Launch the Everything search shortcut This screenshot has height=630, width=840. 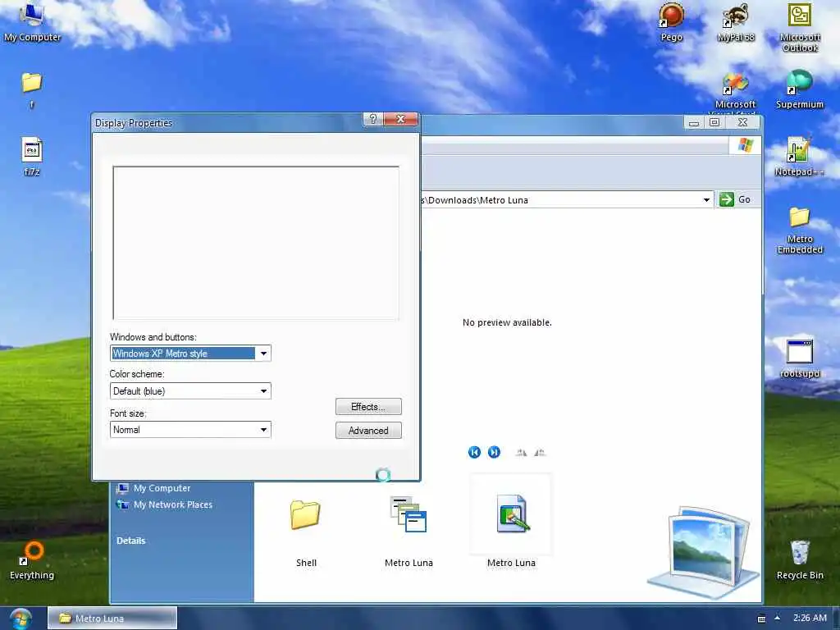[32, 560]
